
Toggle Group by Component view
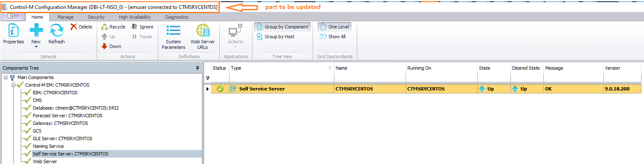pos(283,27)
